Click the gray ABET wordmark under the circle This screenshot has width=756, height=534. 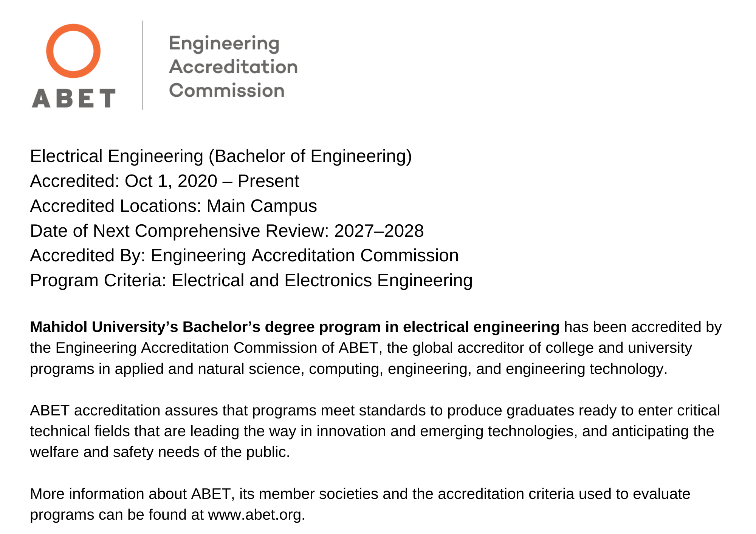click(x=73, y=98)
